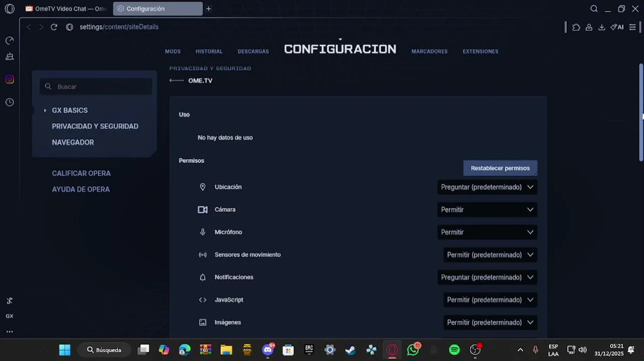Open a new tab with plus button

coord(209,9)
